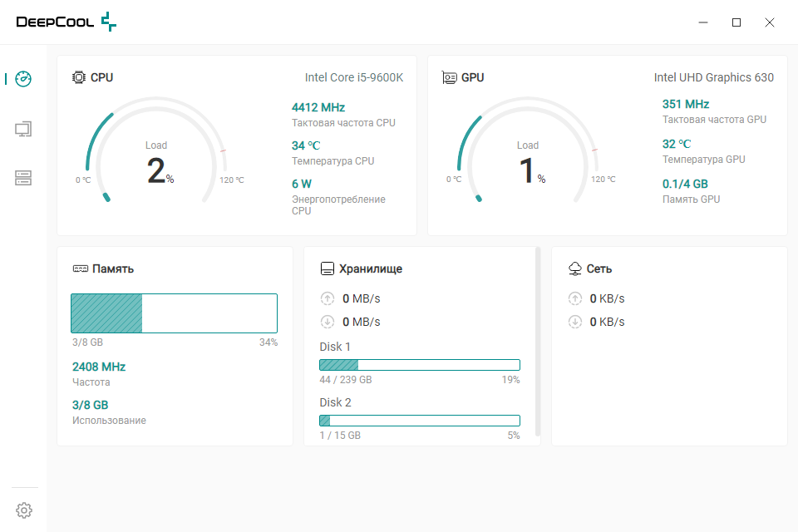Click the 5% disk percentage
The width and height of the screenshot is (798, 532).
click(x=514, y=436)
